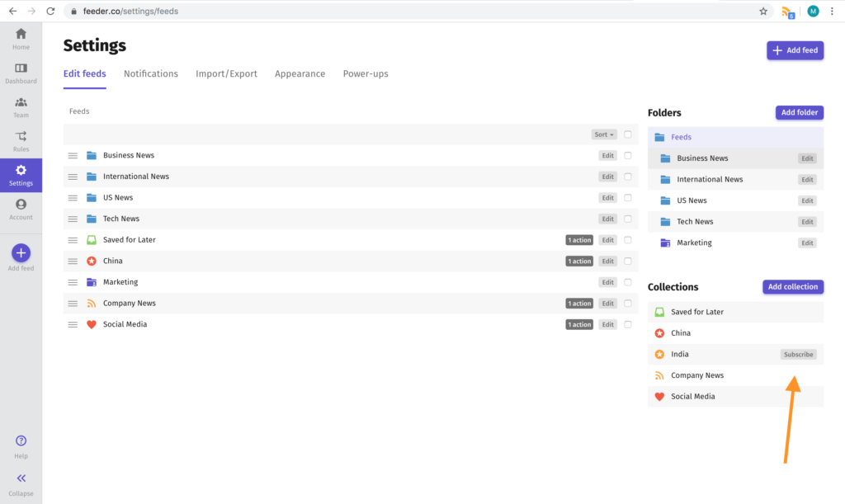Open the Chrome profile avatar M
Viewport: 845px width, 504px height.
(813, 11)
